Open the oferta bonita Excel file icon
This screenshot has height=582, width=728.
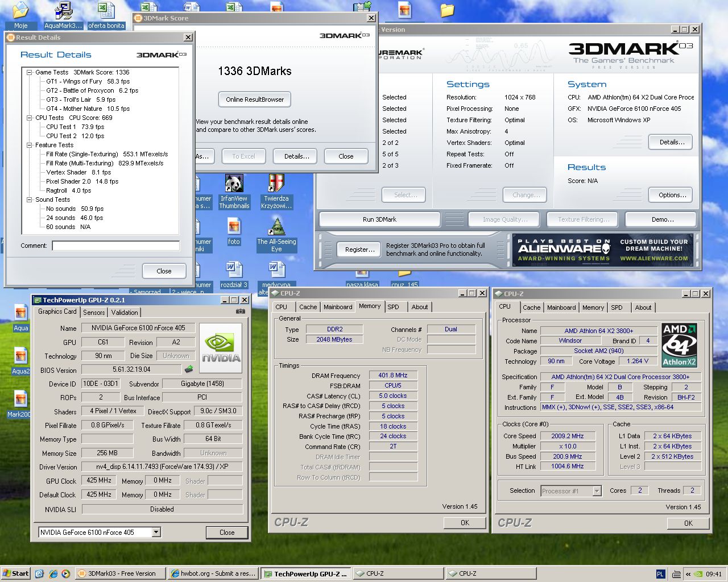click(106, 14)
